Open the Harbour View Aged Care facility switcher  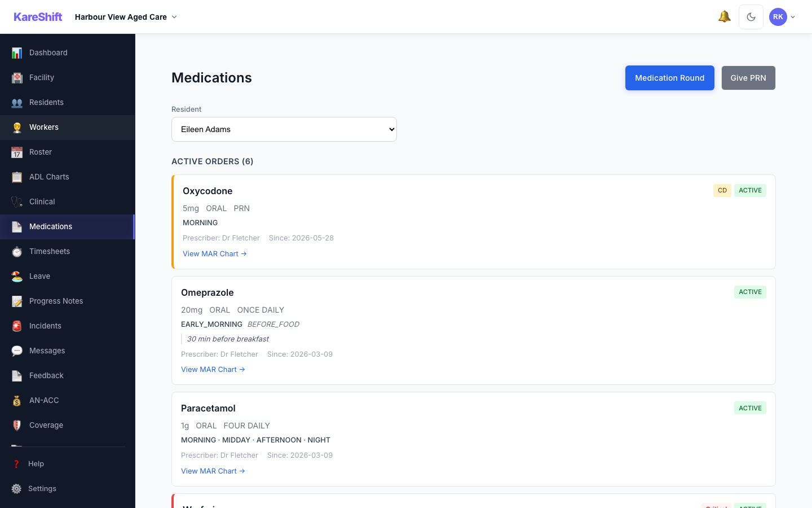click(126, 17)
